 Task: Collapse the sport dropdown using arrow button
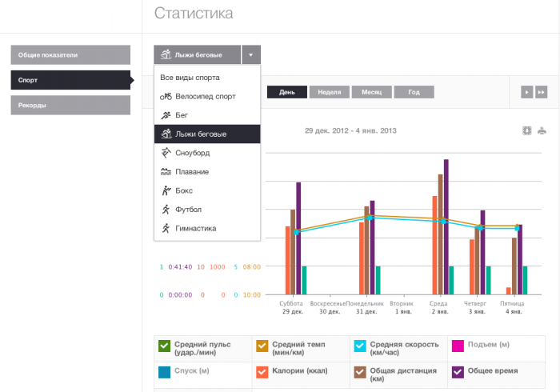click(250, 55)
